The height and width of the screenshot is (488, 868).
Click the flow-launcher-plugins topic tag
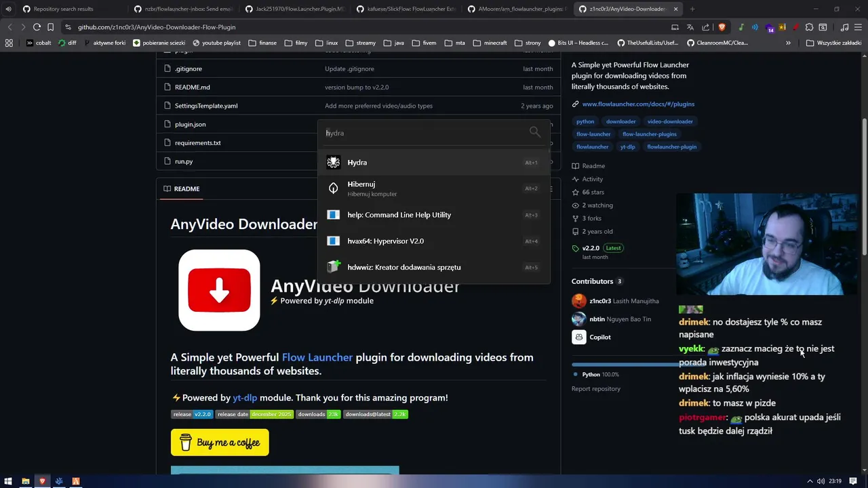tap(650, 134)
